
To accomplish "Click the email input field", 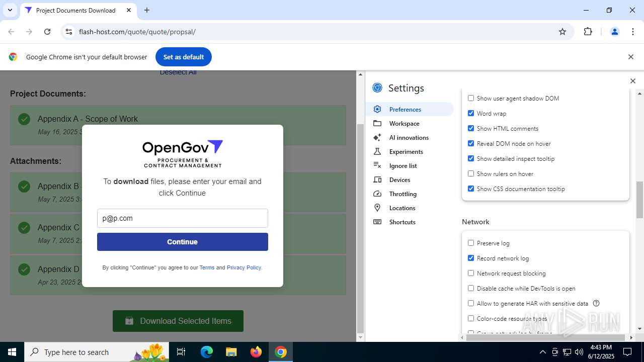I will click(x=182, y=218).
